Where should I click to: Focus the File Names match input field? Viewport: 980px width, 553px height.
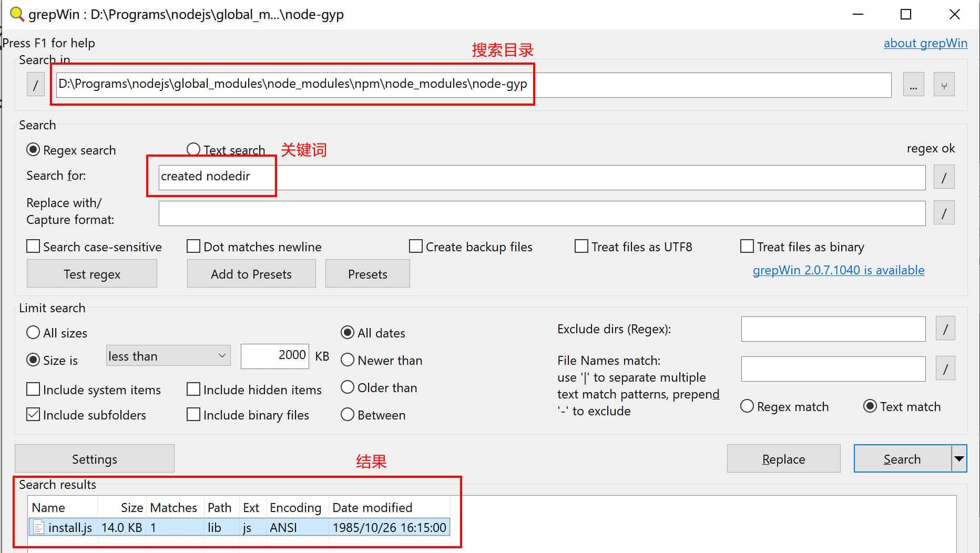833,369
